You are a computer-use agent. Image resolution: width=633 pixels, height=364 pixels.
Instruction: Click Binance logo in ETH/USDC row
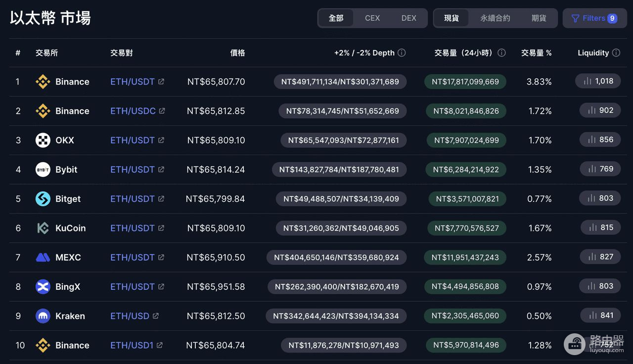point(43,111)
